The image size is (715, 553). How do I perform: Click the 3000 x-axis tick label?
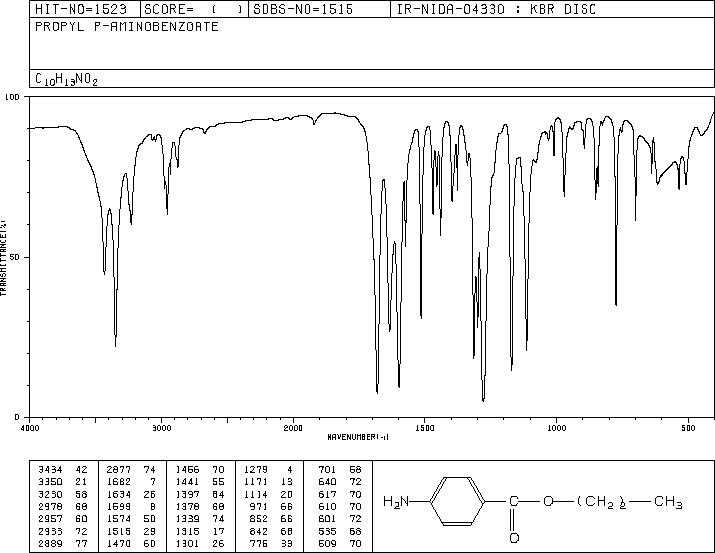[161, 428]
